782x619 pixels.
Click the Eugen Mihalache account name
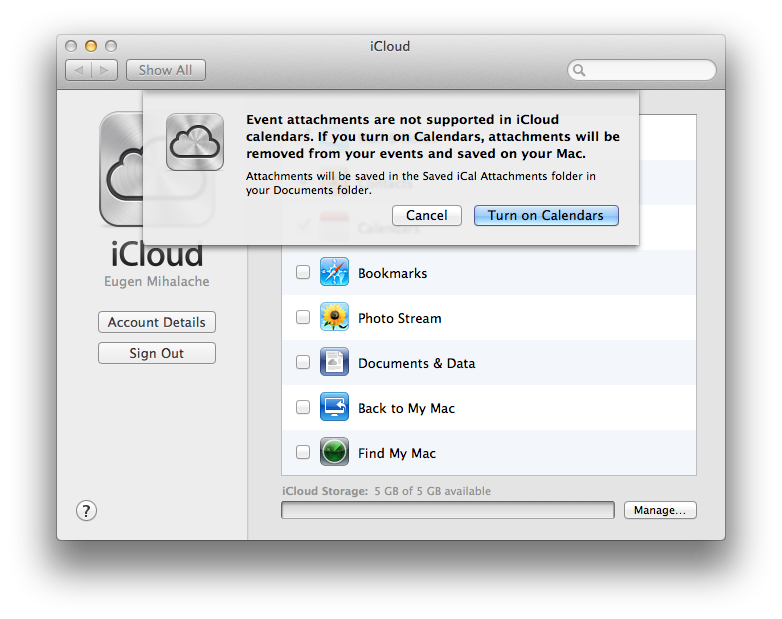(x=157, y=281)
